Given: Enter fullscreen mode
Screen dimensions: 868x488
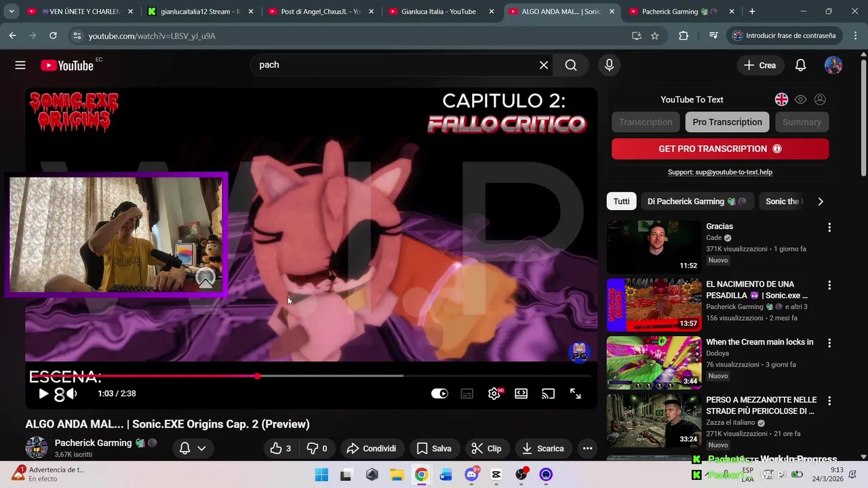Looking at the screenshot, I should tap(575, 394).
